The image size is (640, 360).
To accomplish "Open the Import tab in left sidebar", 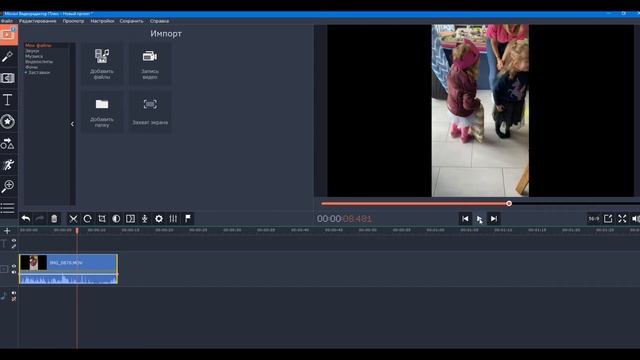I will click(x=8, y=35).
